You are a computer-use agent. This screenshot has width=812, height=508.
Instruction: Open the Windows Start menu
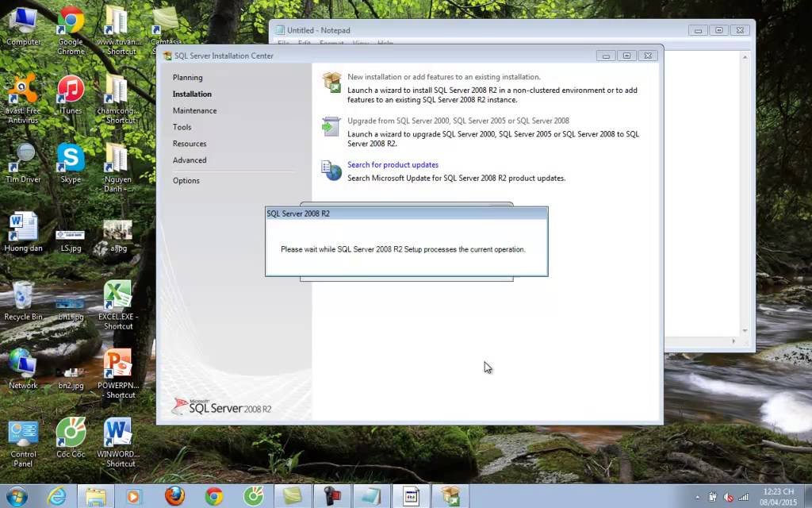point(17,497)
